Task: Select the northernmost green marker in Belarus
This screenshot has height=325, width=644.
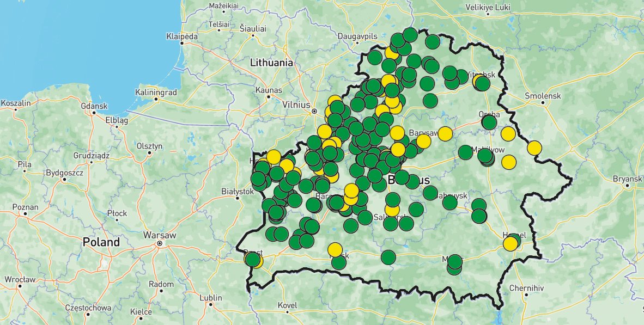Action: (x=410, y=35)
